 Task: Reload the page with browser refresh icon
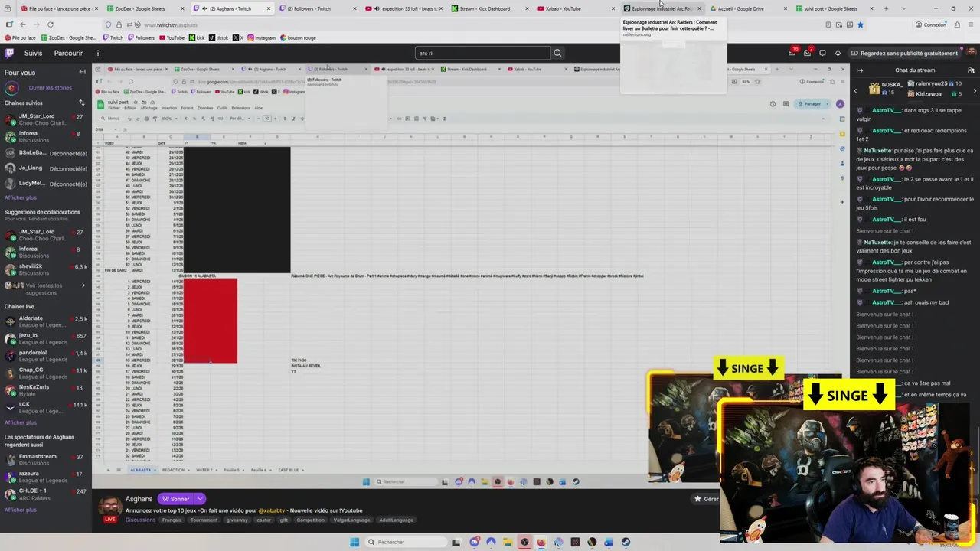(51, 24)
